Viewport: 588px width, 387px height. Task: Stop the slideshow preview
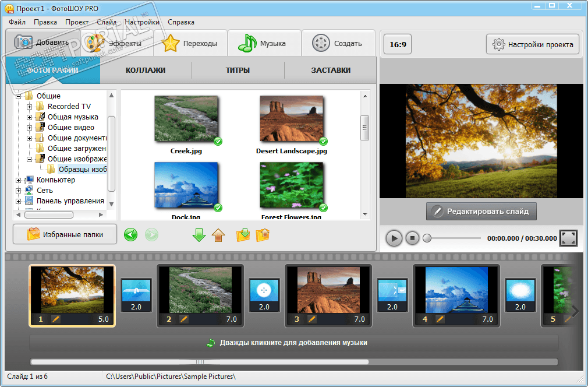(412, 238)
